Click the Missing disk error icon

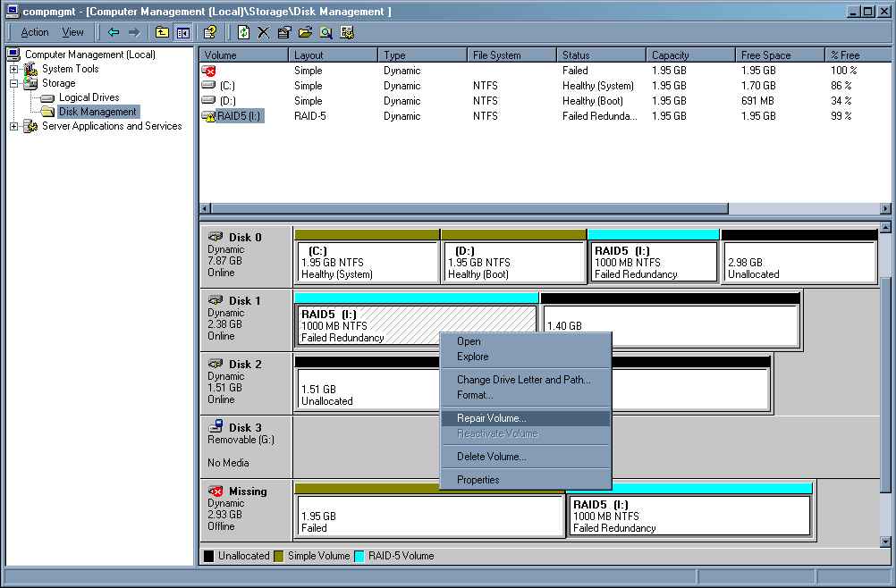pos(216,491)
